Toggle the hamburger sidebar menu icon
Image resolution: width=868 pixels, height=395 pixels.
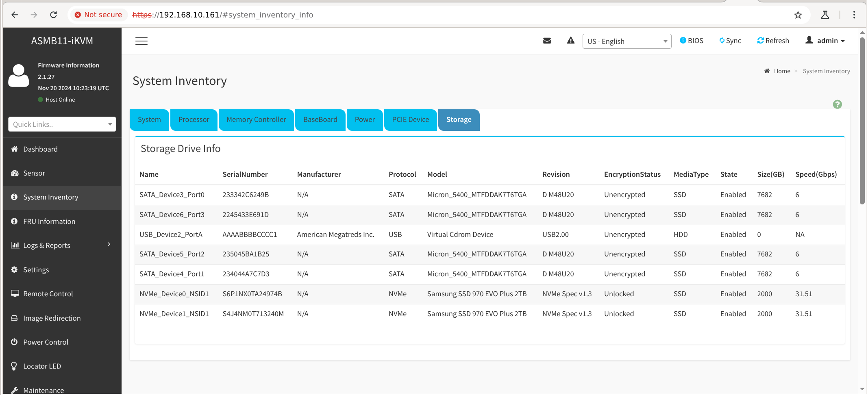pos(141,41)
